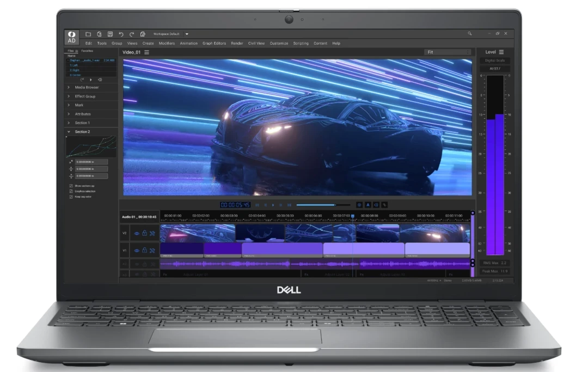Click the tools icon on track V1
Screen dimensions: 588x372
tap(152, 251)
